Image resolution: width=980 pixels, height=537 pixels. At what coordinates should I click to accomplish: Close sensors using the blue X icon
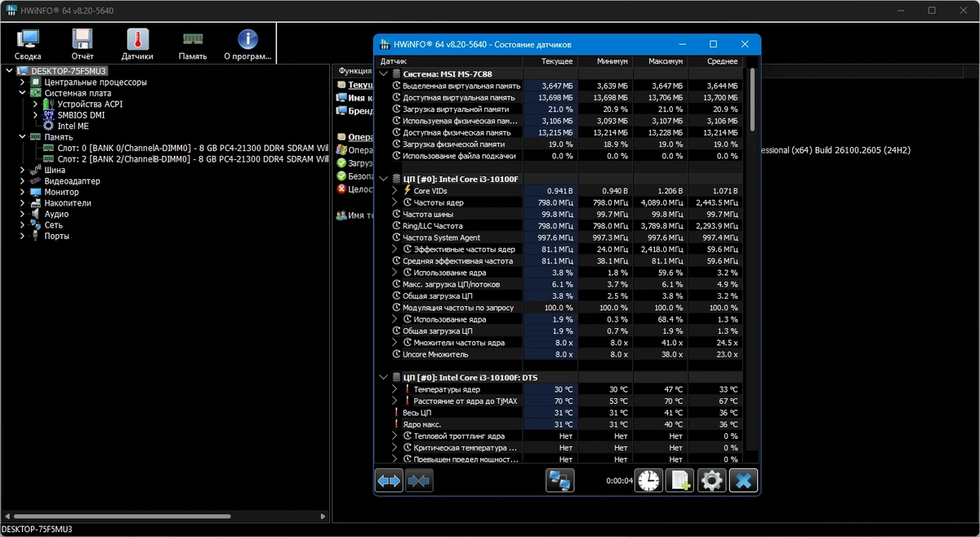point(743,482)
